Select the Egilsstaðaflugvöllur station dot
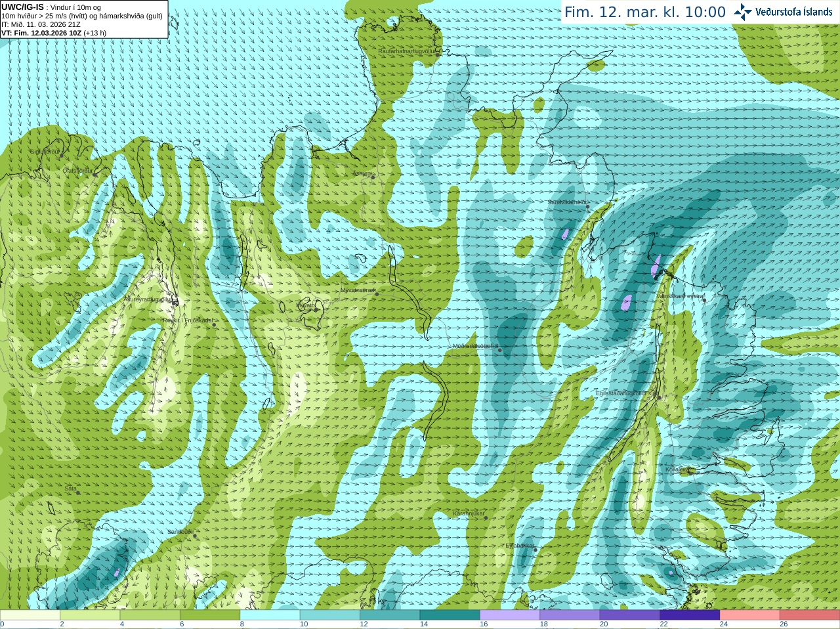This screenshot has height=629, width=840. [x=660, y=397]
